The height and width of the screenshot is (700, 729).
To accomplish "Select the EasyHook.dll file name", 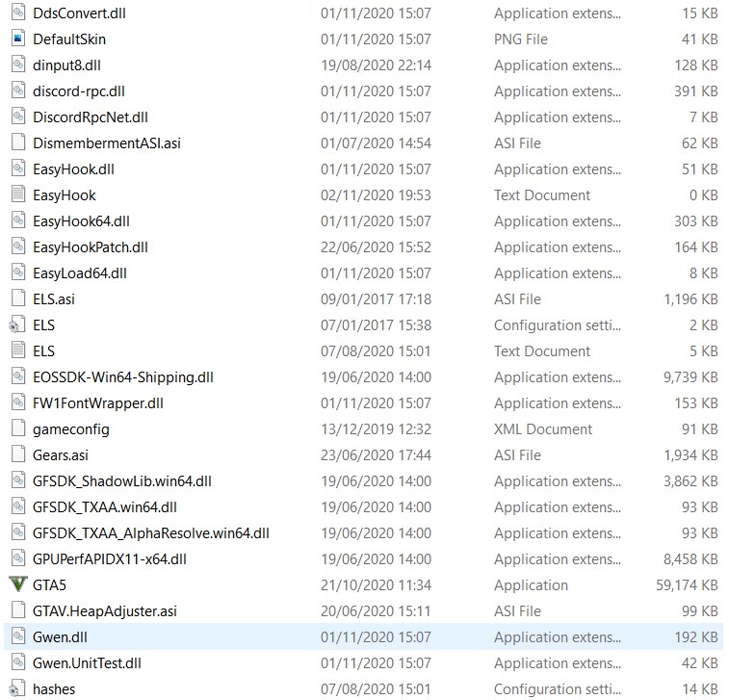I will click(x=73, y=169).
